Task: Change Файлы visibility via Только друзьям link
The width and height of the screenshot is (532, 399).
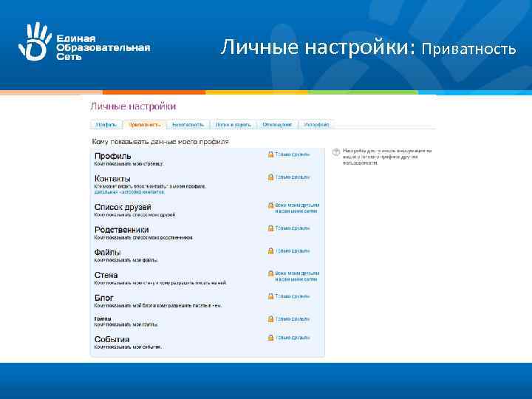Action: coord(292,251)
